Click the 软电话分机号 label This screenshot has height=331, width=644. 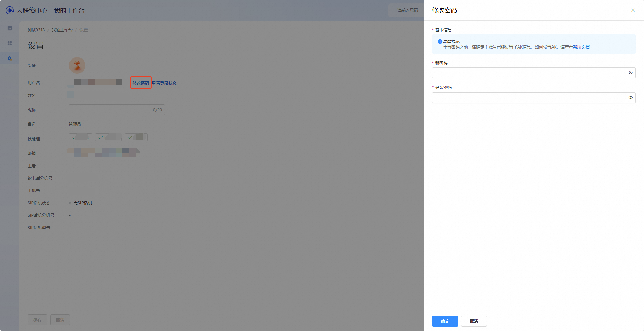tap(40, 178)
